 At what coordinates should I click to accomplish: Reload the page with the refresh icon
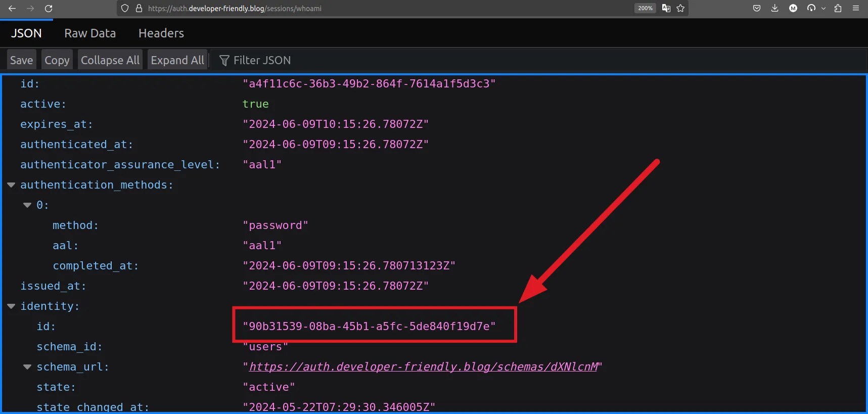pos(49,8)
